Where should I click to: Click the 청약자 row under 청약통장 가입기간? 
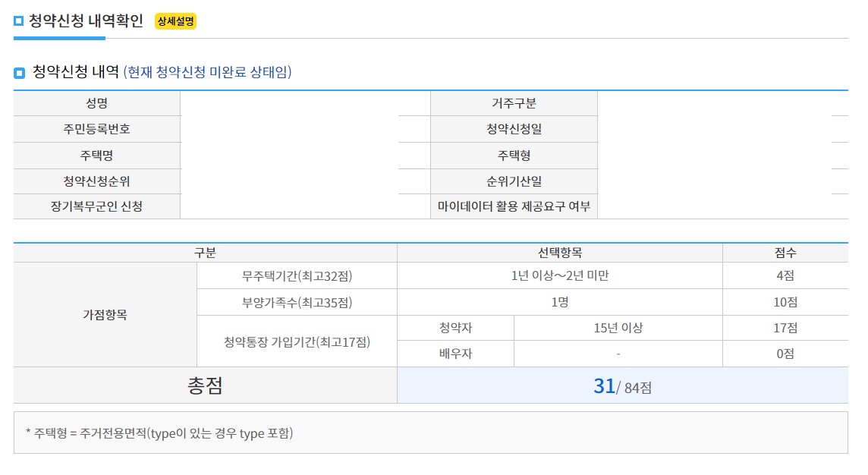pos(454,327)
